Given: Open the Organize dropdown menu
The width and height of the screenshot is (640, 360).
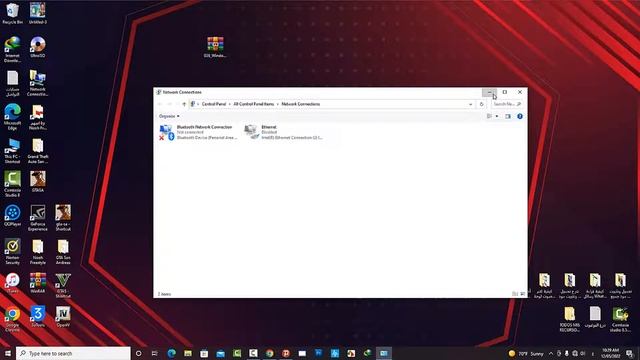Looking at the screenshot, I should coord(169,116).
